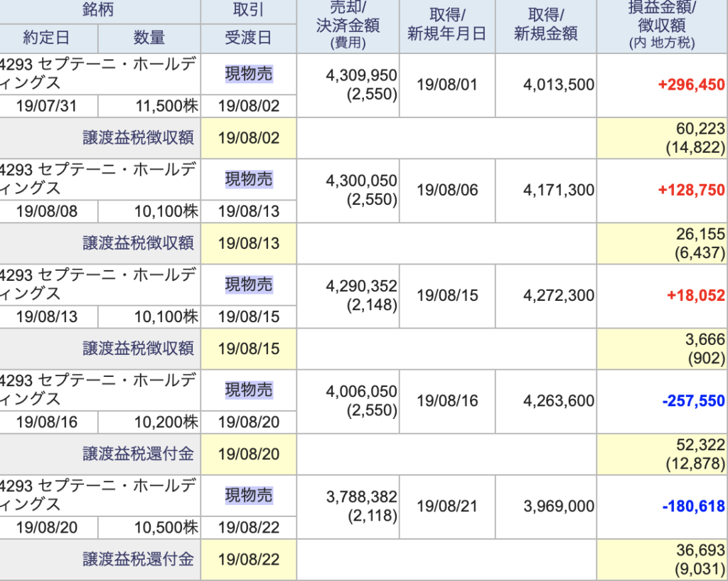Click 譲渡益税還付金 label dated 19/08/20
The width and height of the screenshot is (728, 581).
(x=139, y=454)
